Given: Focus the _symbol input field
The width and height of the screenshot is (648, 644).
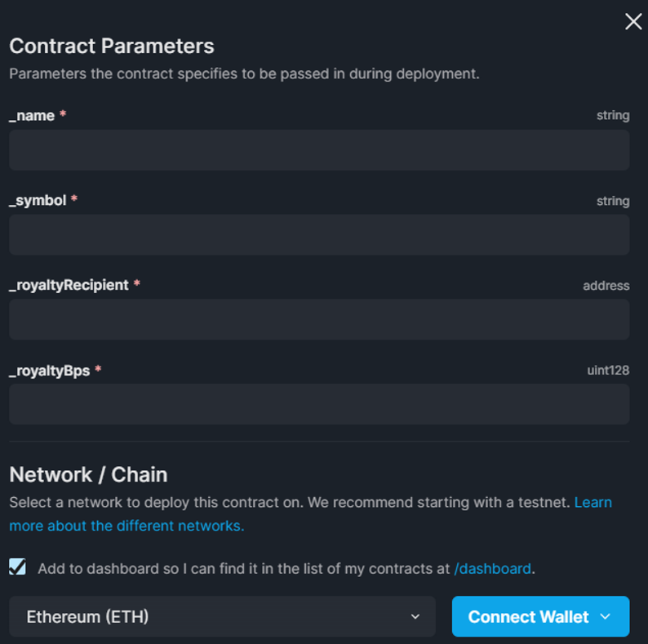Looking at the screenshot, I should (319, 235).
